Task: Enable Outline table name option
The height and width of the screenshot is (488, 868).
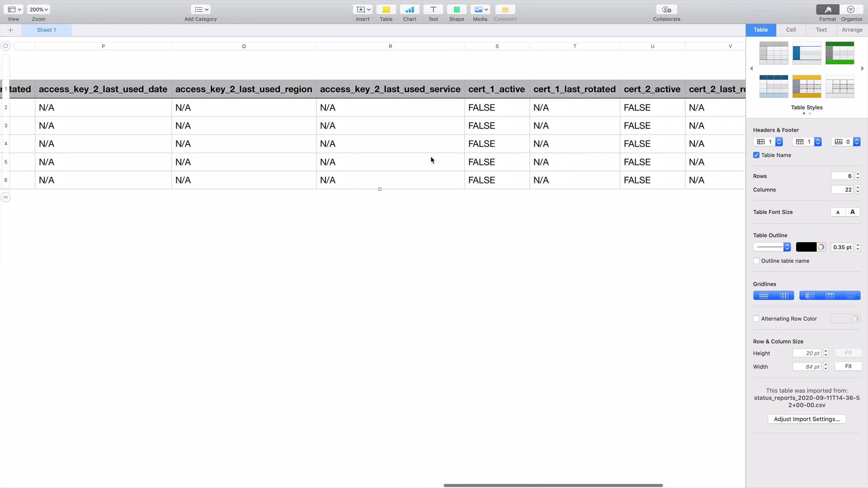Action: click(x=756, y=261)
